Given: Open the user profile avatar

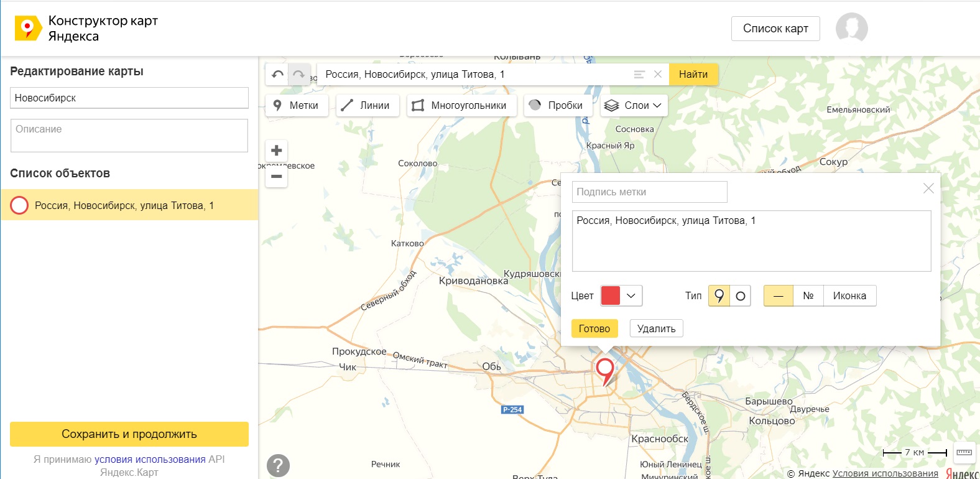Looking at the screenshot, I should pos(851,28).
